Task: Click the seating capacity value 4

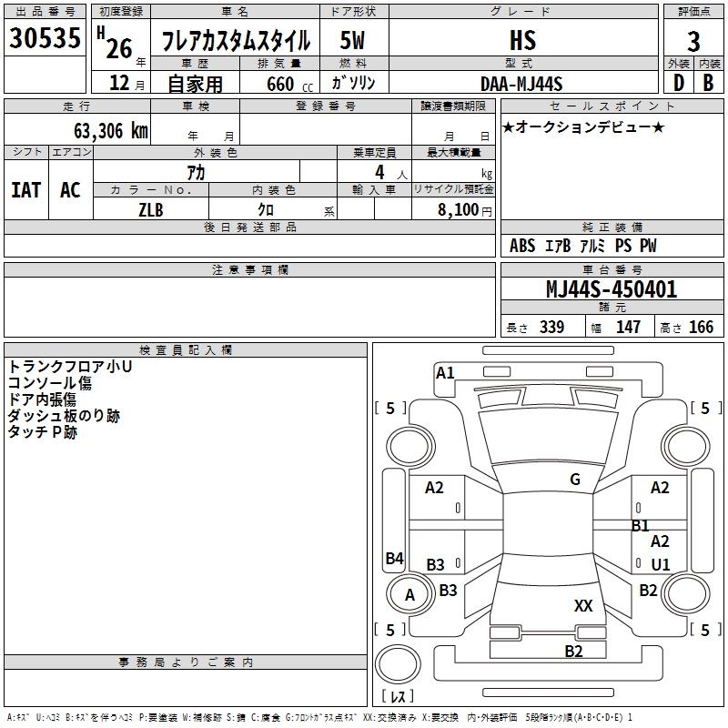Action: point(379,172)
